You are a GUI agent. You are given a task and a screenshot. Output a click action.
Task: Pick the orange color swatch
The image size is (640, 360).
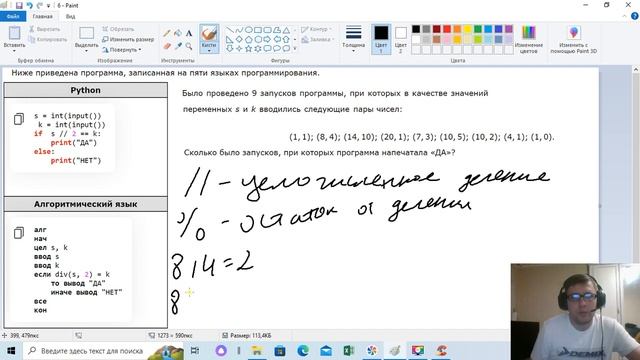457,29
